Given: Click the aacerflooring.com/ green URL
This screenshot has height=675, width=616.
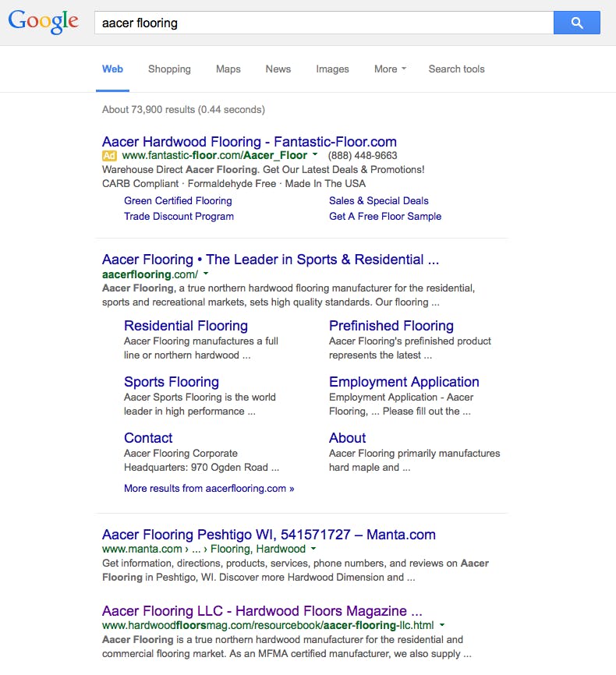Looking at the screenshot, I should [150, 274].
